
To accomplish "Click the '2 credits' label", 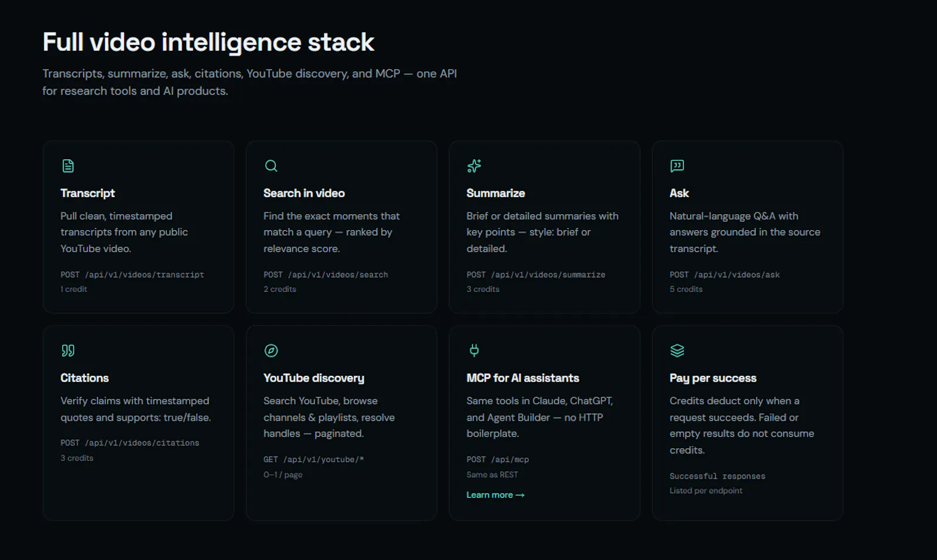I will 280,289.
